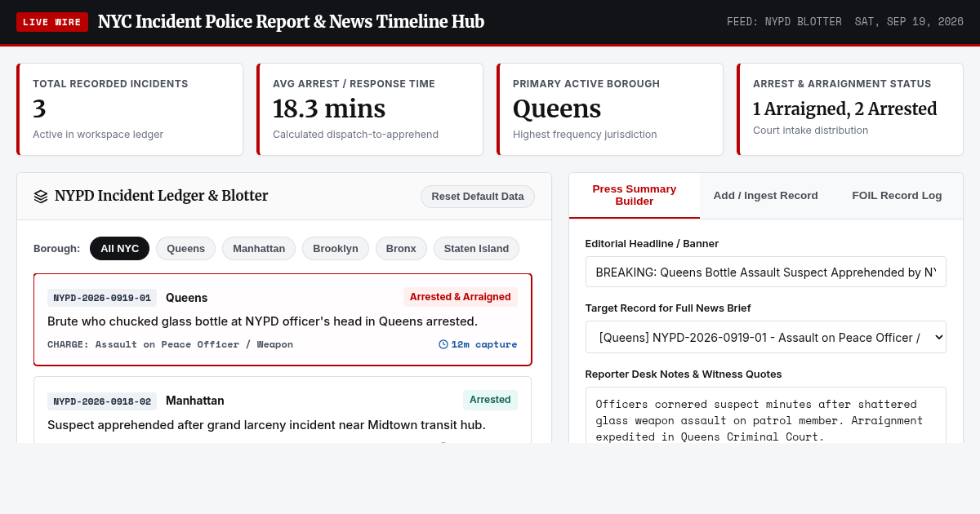Filter incidents by All NYC
This screenshot has width=980, height=514.
(120, 249)
